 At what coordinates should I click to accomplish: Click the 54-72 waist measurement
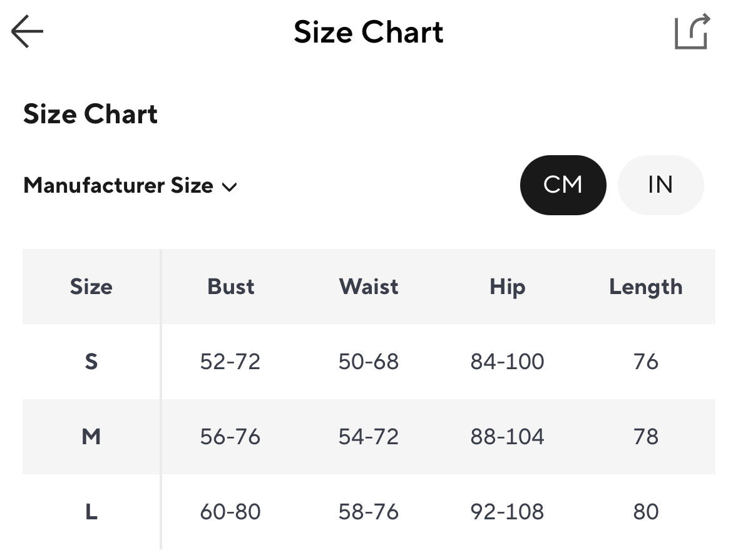point(369,437)
